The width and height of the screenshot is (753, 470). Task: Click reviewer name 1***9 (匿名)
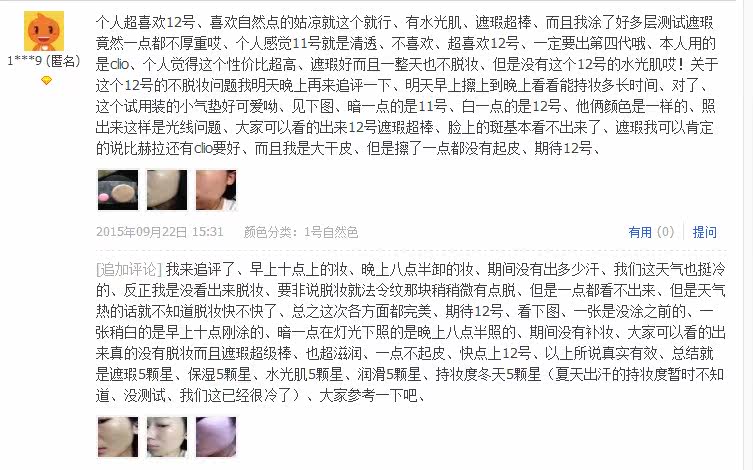44,61
